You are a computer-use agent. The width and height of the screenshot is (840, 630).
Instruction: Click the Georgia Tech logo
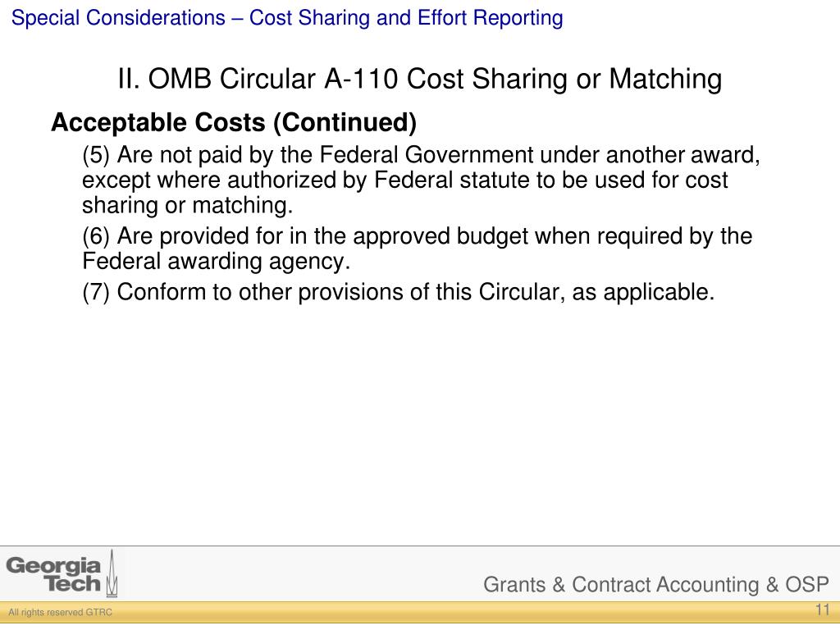coord(62,573)
